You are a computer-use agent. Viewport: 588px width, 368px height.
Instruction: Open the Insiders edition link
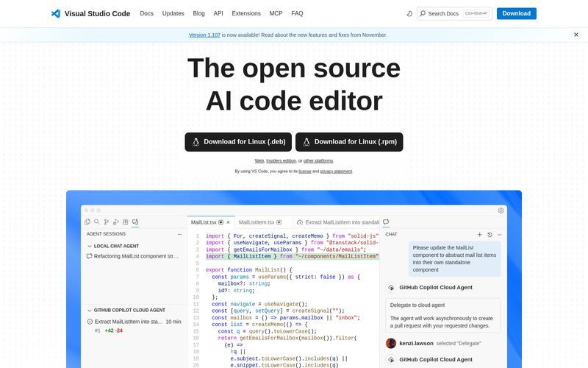pos(281,160)
